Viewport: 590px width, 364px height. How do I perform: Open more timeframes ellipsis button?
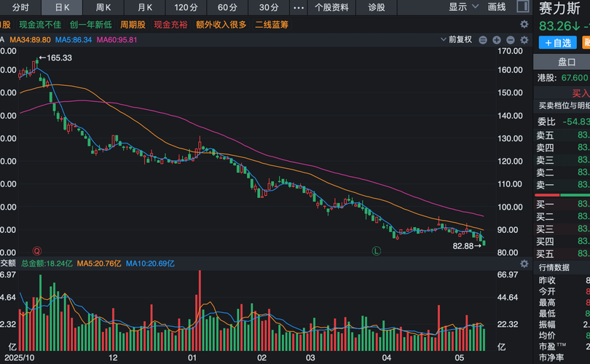(299, 7)
